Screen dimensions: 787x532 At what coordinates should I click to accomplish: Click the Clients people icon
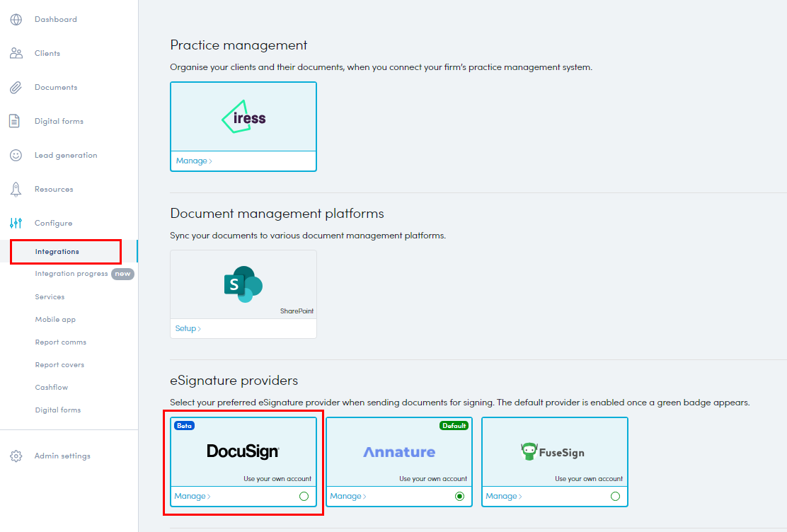coord(16,53)
